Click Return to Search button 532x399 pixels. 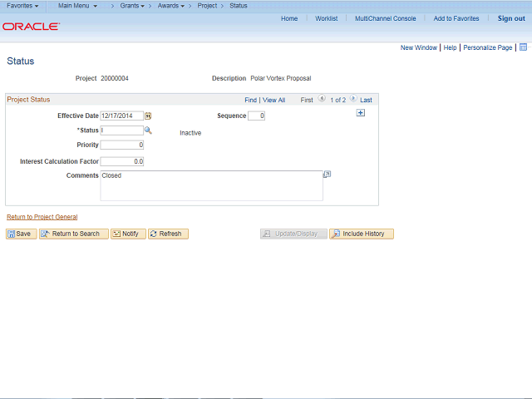point(74,234)
